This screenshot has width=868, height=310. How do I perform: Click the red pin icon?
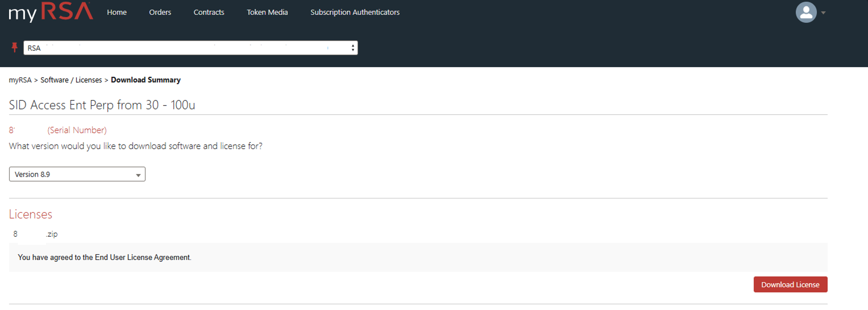pyautogui.click(x=14, y=47)
